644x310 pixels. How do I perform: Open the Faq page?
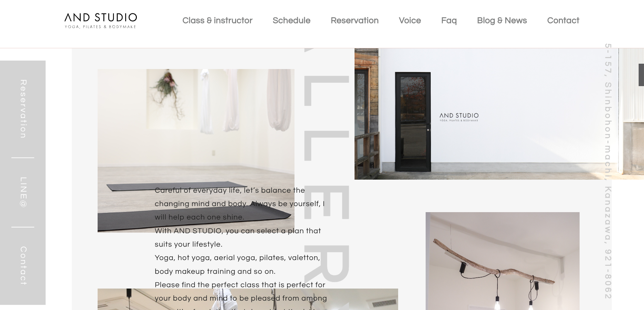pyautogui.click(x=449, y=20)
